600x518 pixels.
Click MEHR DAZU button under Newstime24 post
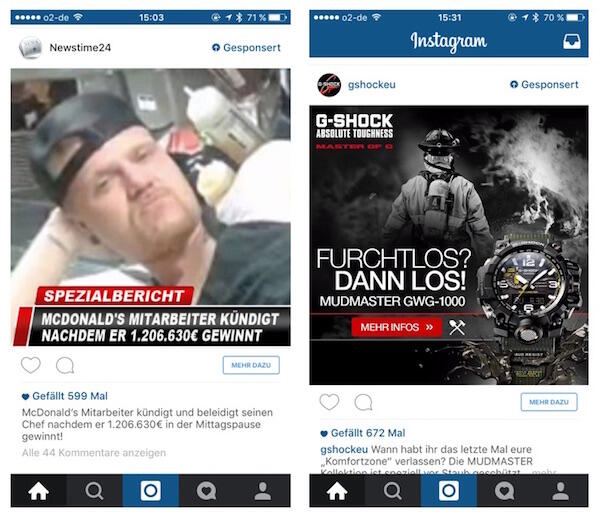coord(251,365)
